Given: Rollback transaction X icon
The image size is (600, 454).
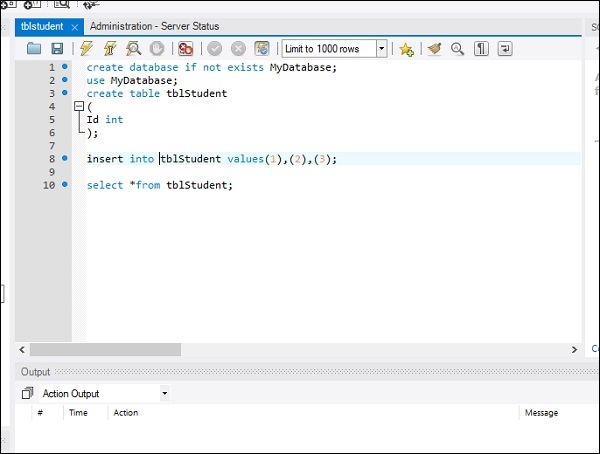Looking at the screenshot, I should coord(238,49).
